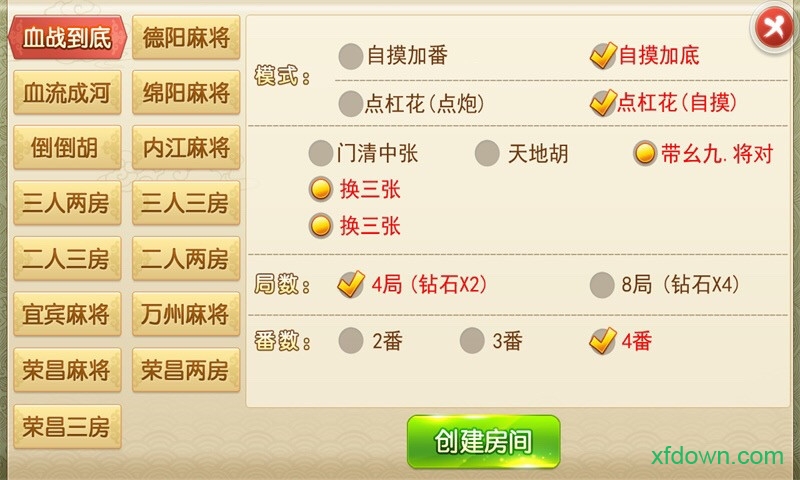800x480 pixels.
Task: Choose the 三人两房 game mode
Action: (x=67, y=203)
